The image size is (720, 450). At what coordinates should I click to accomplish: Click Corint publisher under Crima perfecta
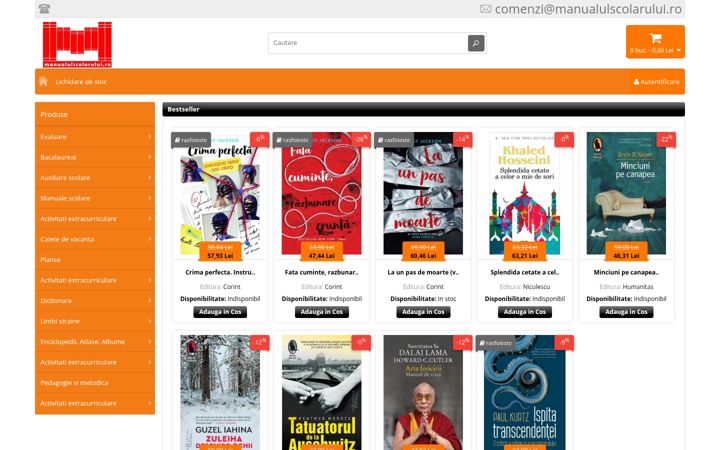231,287
